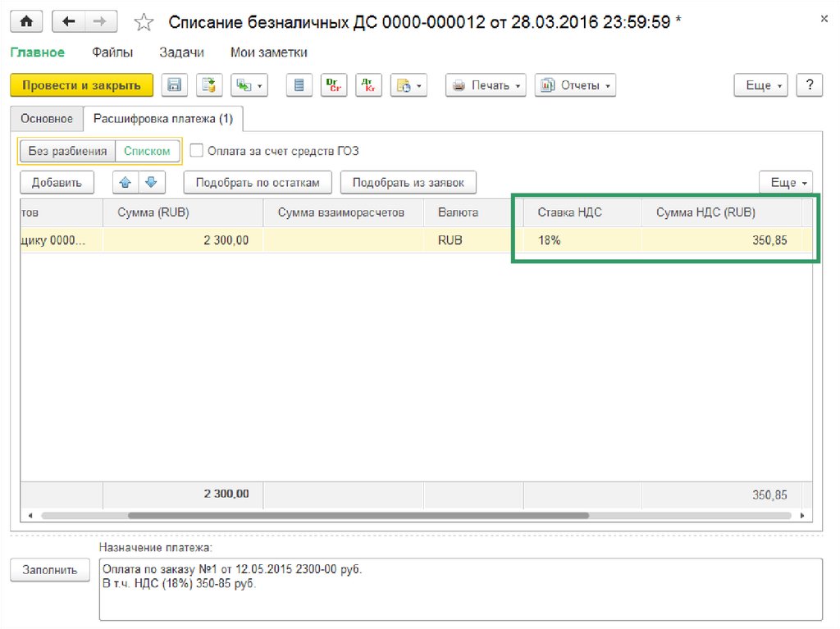Switch to 'Без разбиения' mode
Viewport: 840px width, 629px height.
67,151
